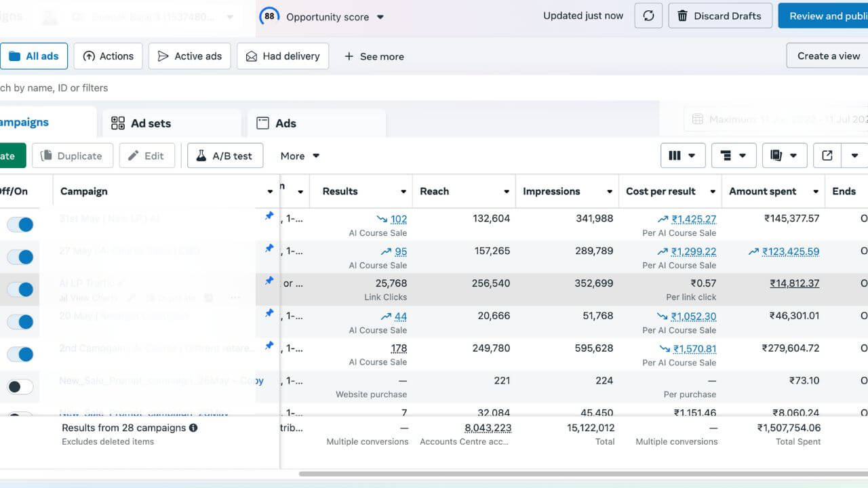This screenshot has height=488, width=868.
Task: Start an A/B test
Action: click(x=224, y=156)
